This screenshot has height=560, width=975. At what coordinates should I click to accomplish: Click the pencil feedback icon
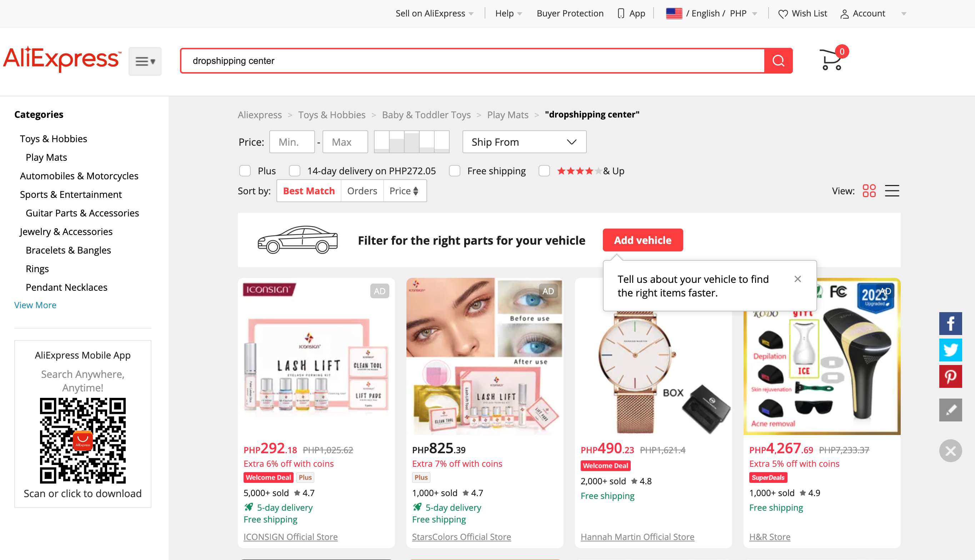coord(950,410)
